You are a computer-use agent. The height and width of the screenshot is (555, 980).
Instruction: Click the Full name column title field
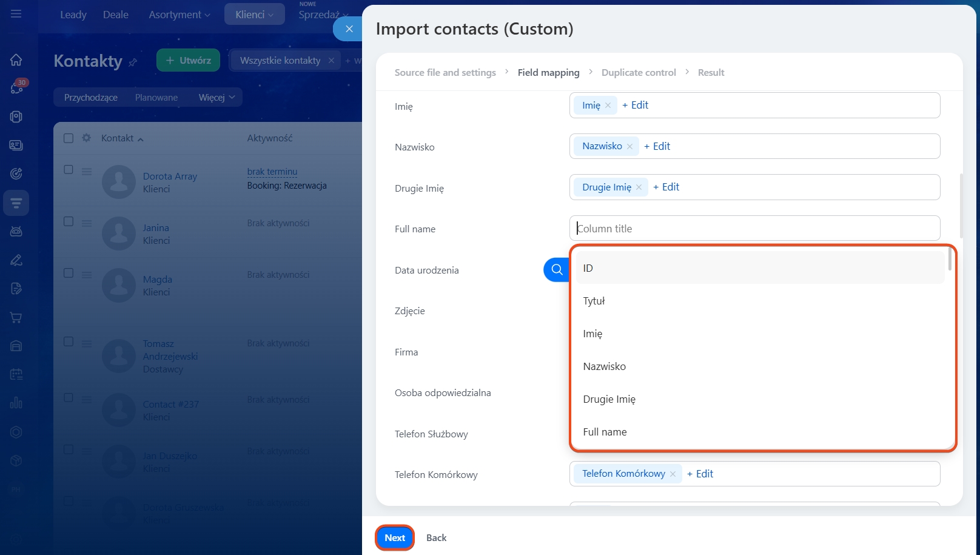pyautogui.click(x=754, y=229)
